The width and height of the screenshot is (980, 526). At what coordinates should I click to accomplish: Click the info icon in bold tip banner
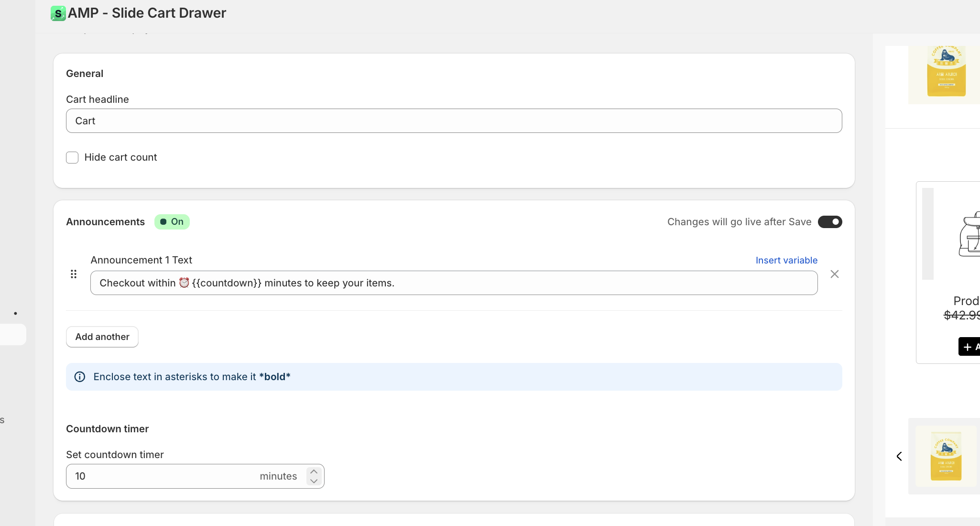point(80,377)
